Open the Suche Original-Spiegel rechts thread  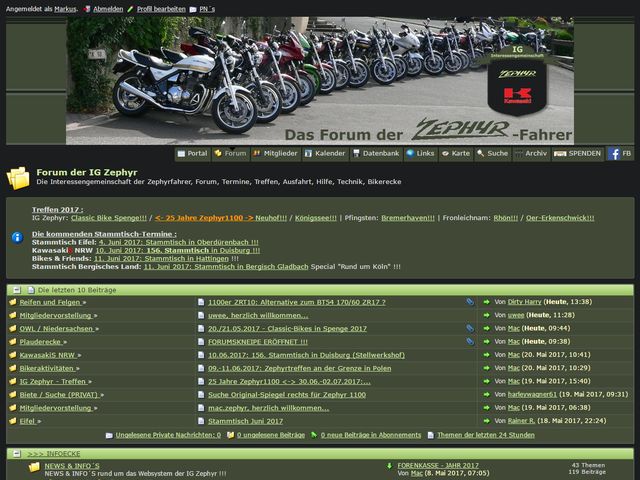click(287, 395)
